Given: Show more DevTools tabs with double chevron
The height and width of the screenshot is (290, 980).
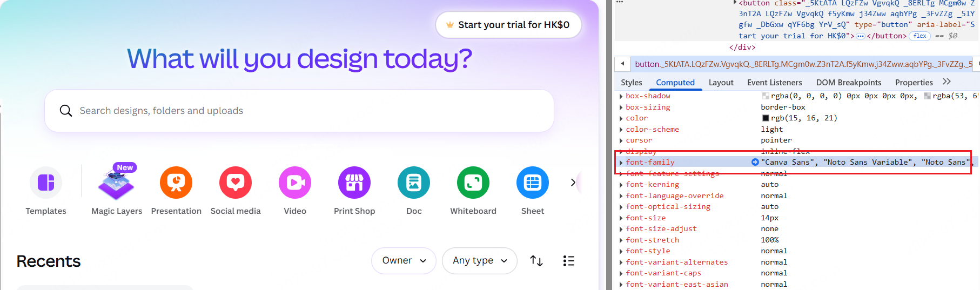Looking at the screenshot, I should tap(947, 82).
